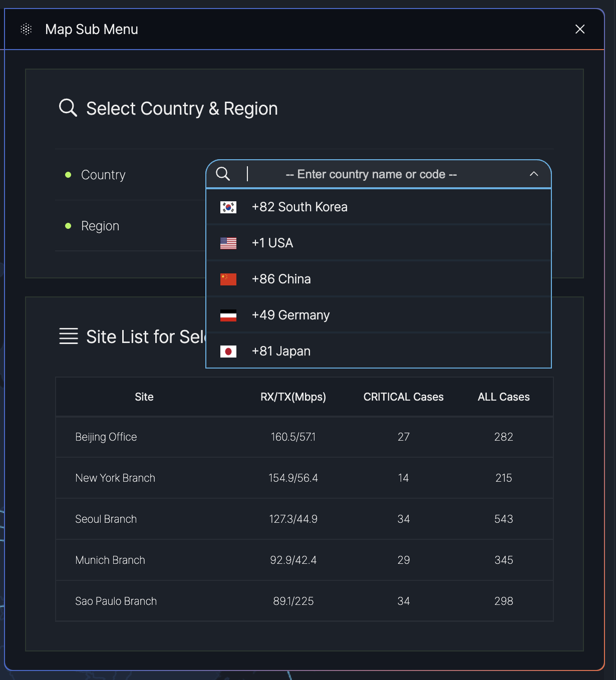Click the list icon beside Site List heading
The width and height of the screenshot is (616, 680).
69,336
